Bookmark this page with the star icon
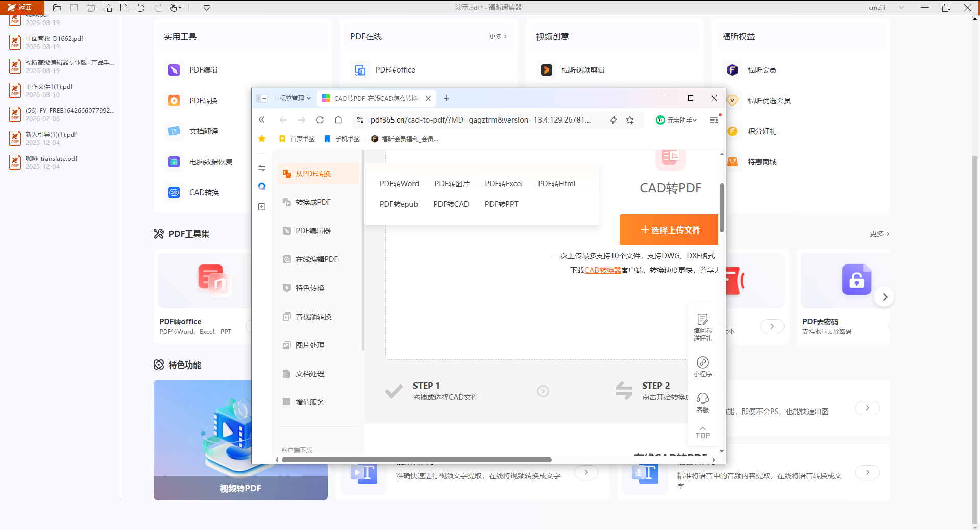This screenshot has height=530, width=980. click(x=630, y=120)
